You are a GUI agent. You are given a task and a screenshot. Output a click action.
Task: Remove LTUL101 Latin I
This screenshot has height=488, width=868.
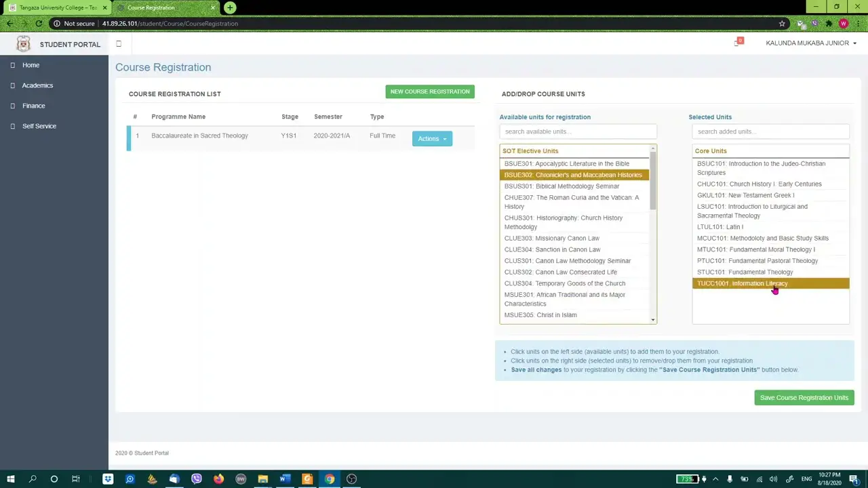point(771,227)
